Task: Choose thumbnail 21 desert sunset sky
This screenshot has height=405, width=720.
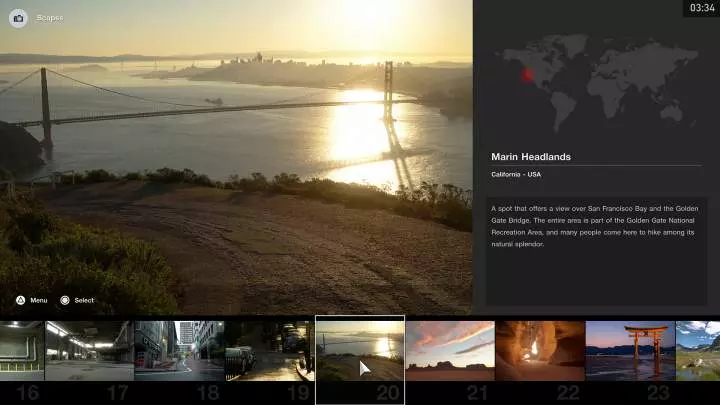Action: (449, 350)
